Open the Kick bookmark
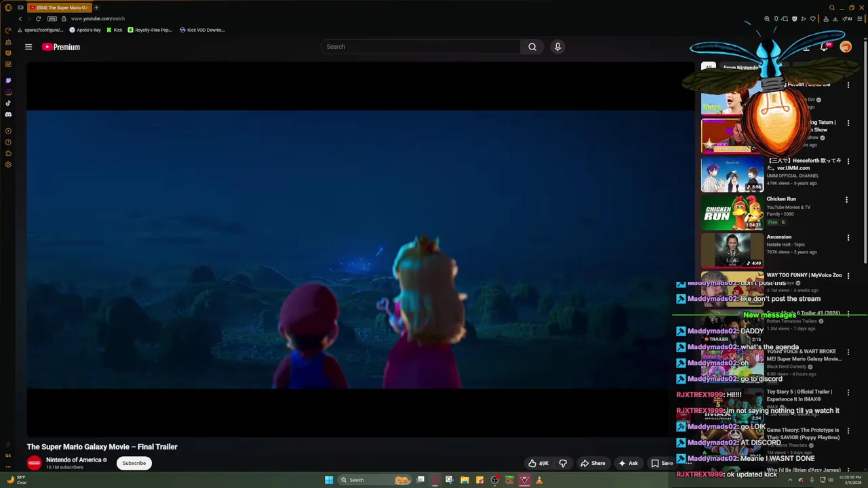Screen dimensions: 868x488 click(115, 30)
